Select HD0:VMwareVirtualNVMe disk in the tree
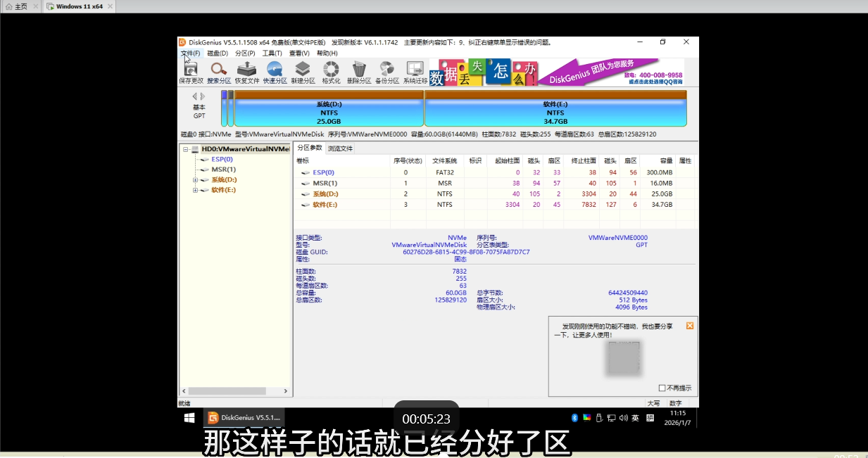868x458 pixels. (245, 149)
